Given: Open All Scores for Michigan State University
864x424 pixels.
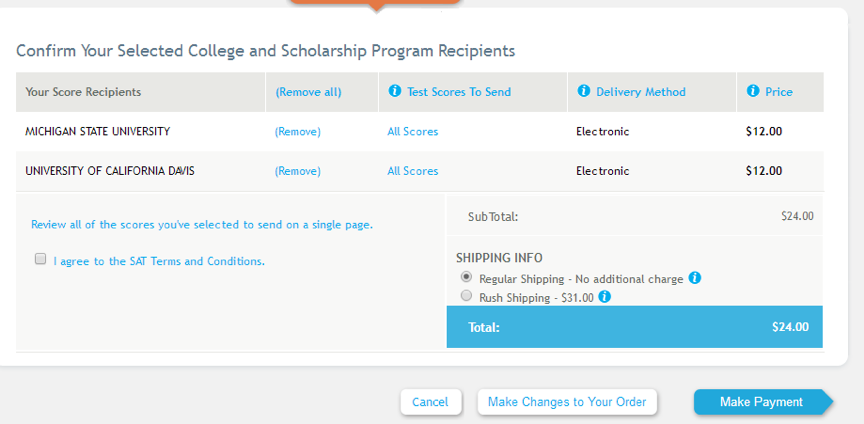Looking at the screenshot, I should (413, 131).
